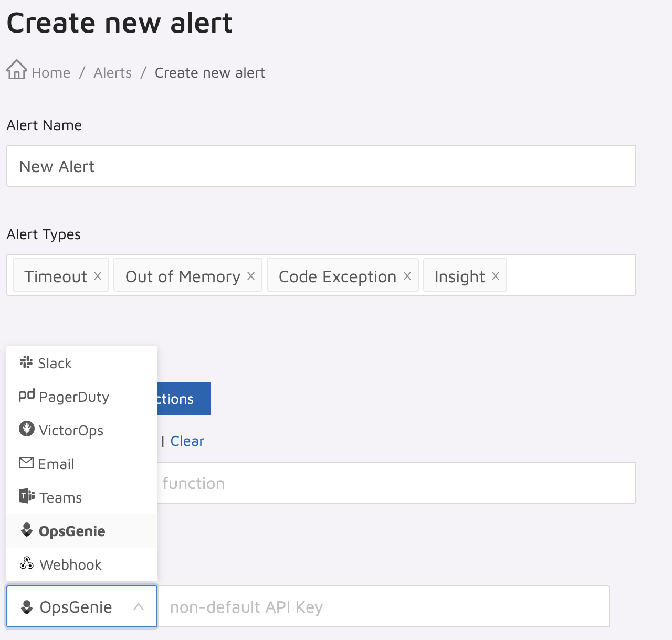Click the OpsGenie logo in list
The width and height of the screenshot is (672, 640).
coord(27,530)
